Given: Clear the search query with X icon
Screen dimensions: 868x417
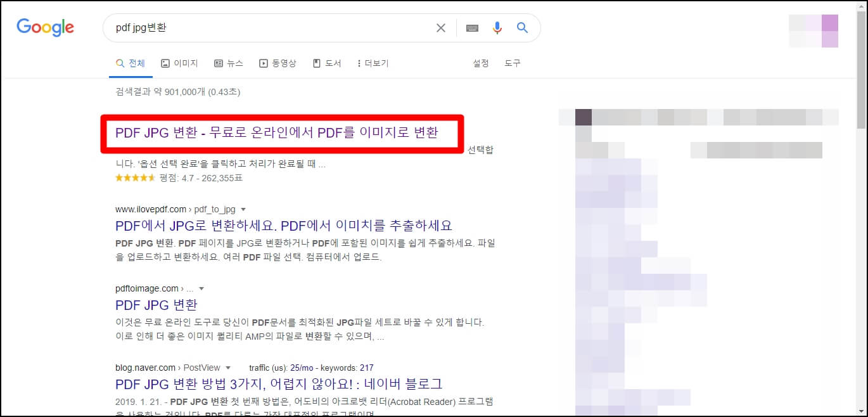Looking at the screenshot, I should (x=441, y=28).
